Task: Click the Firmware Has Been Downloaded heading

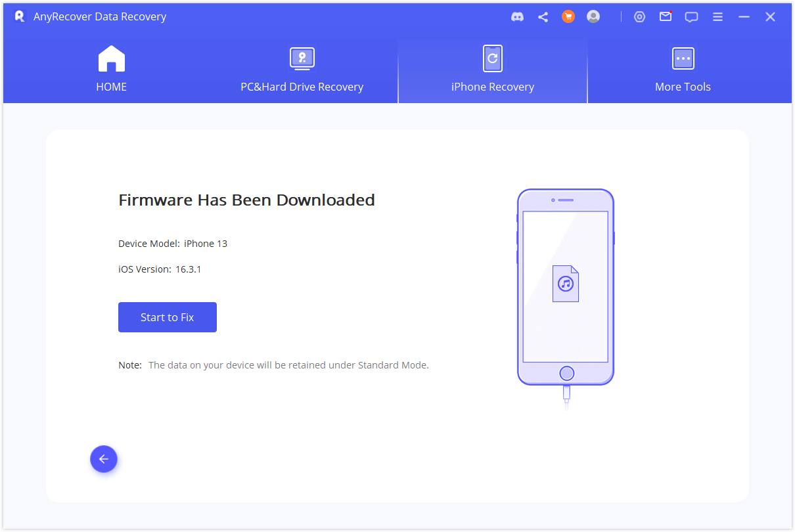Action: pos(246,200)
